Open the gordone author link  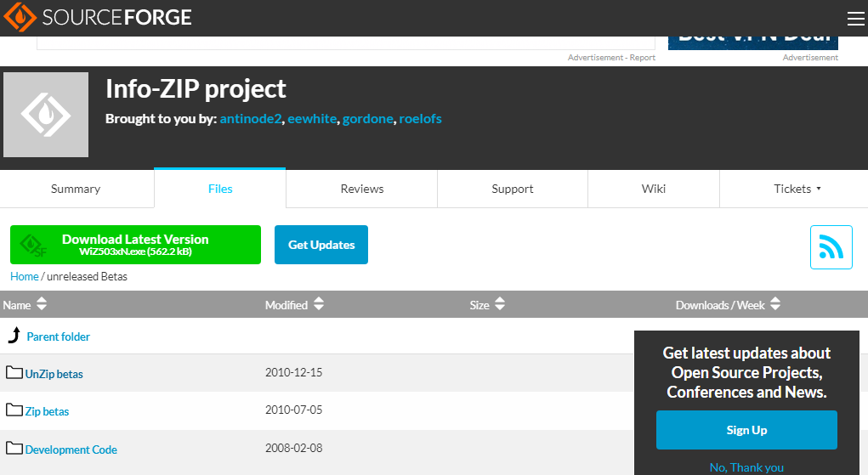coord(367,118)
